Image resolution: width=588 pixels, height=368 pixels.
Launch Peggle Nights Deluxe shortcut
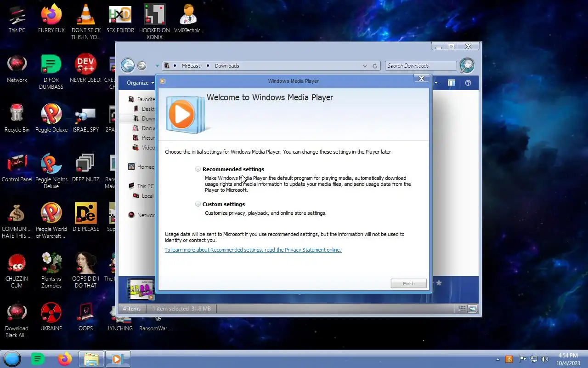(x=51, y=172)
